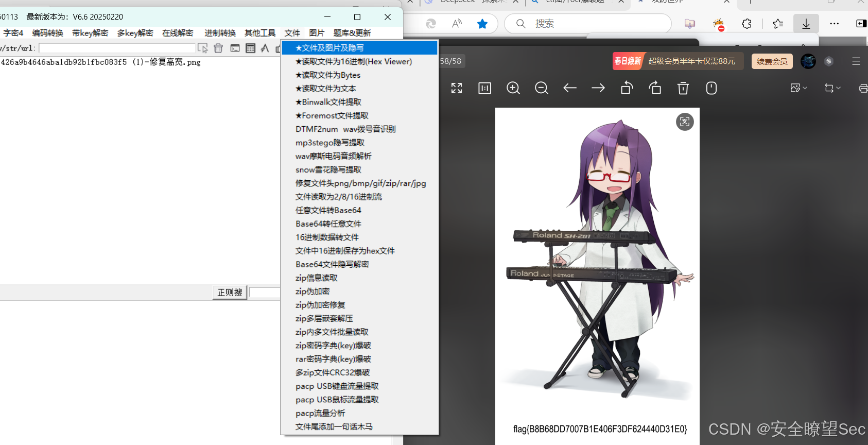This screenshot has width=868, height=445.
Task: Click the key/str/url input field
Action: [x=117, y=48]
